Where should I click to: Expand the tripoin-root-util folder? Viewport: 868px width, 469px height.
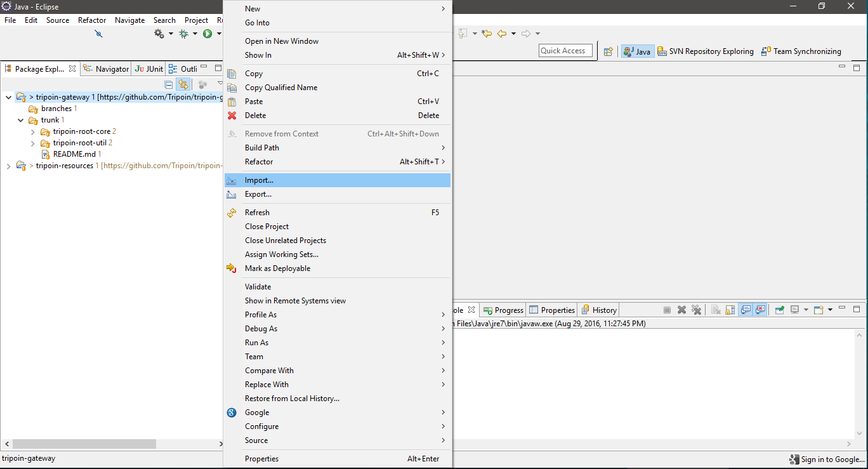[x=33, y=143]
